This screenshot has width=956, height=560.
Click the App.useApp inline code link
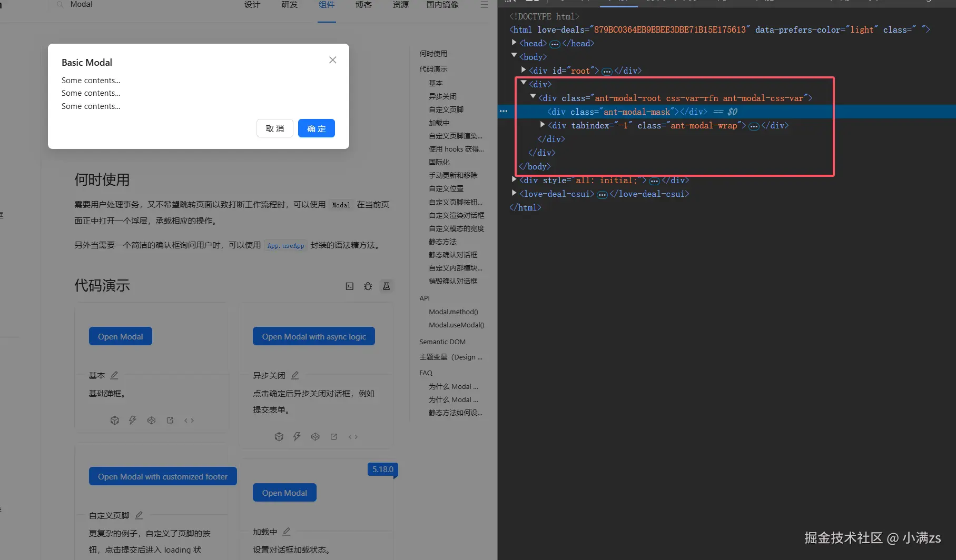[x=285, y=246]
